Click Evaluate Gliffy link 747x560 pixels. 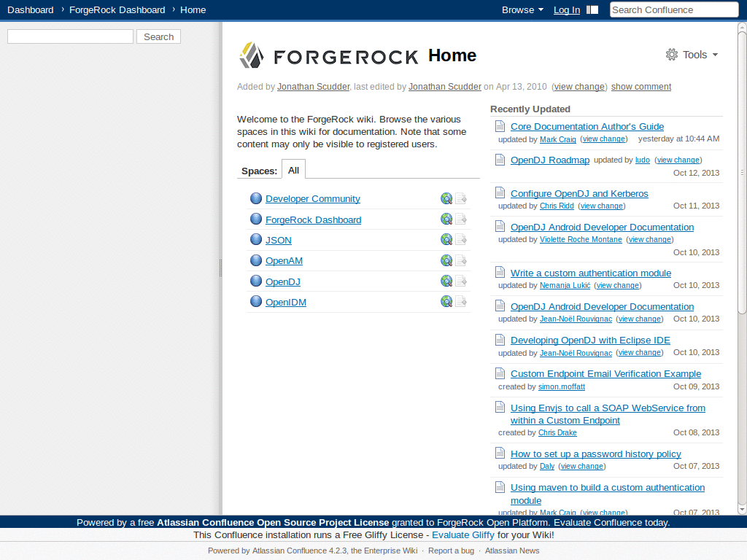(463, 534)
